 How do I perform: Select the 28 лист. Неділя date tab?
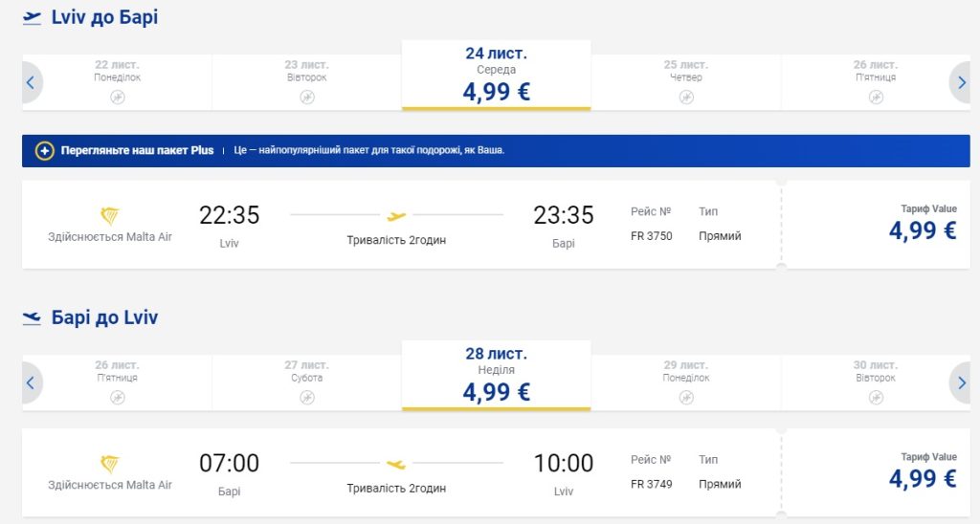coord(496,376)
